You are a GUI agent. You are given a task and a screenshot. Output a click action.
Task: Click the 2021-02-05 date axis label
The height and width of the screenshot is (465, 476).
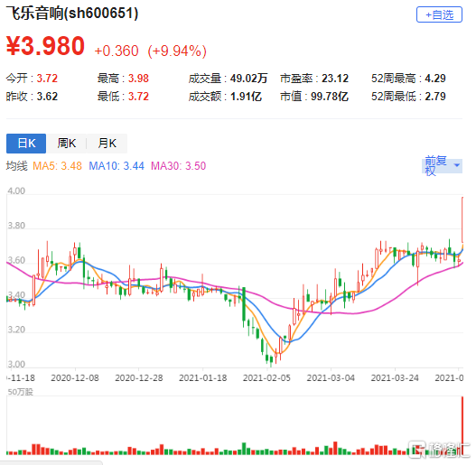click(x=266, y=378)
